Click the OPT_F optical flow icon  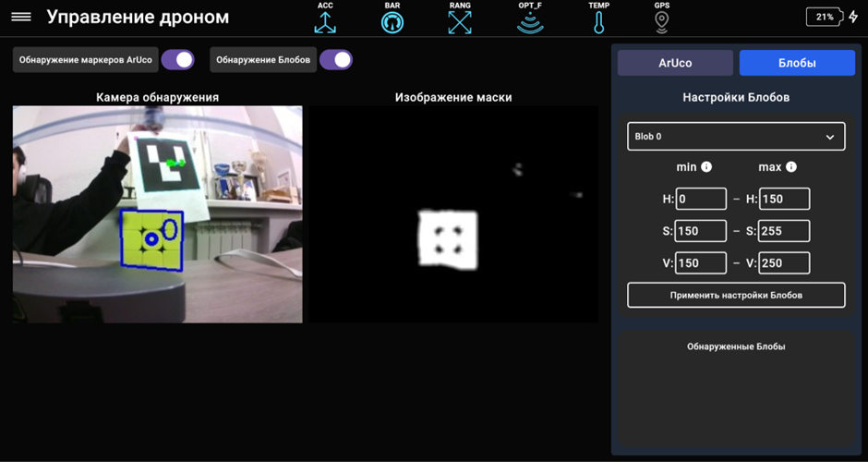click(x=530, y=22)
